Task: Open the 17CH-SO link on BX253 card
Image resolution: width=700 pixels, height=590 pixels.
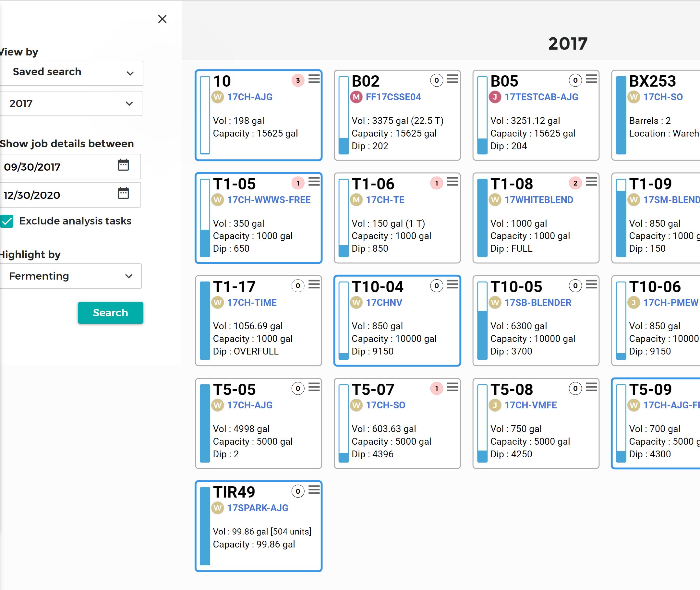Action: (x=663, y=97)
